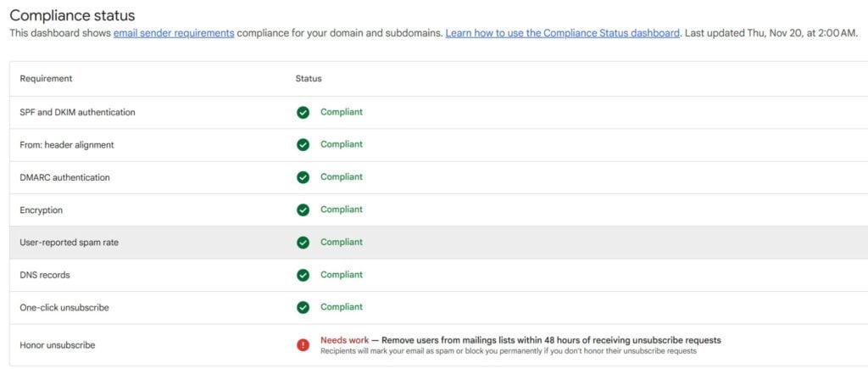The image size is (868, 369).
Task: Click 'Compliant' status for User-reported spam rate
Action: pos(342,242)
